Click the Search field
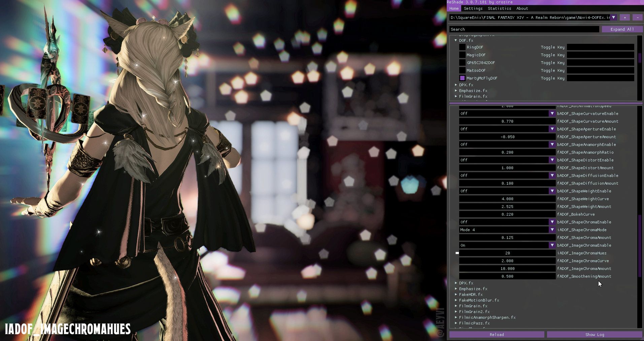The height and width of the screenshot is (341, 644). [x=524, y=29]
